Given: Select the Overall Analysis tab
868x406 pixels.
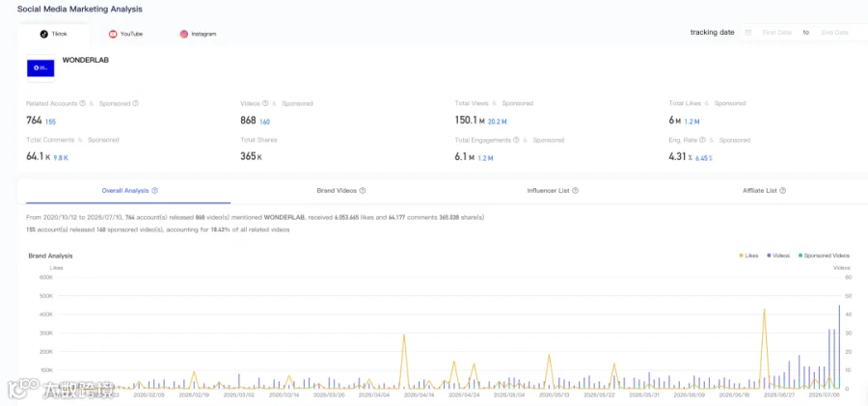Looking at the screenshot, I should [x=128, y=191].
